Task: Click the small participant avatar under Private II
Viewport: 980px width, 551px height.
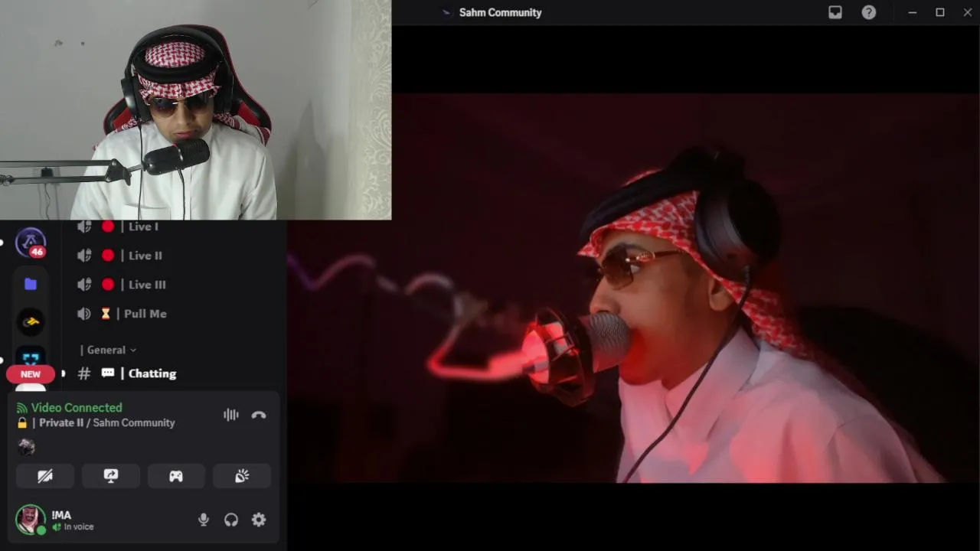Action: [27, 446]
